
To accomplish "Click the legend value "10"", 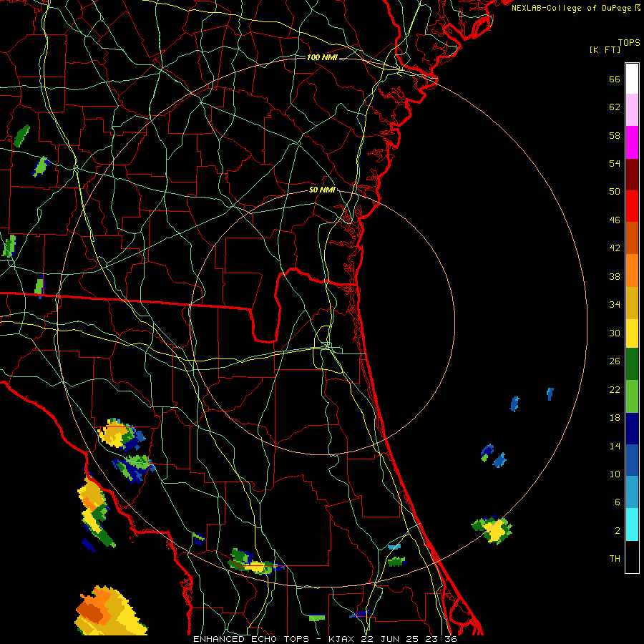I will (x=615, y=474).
